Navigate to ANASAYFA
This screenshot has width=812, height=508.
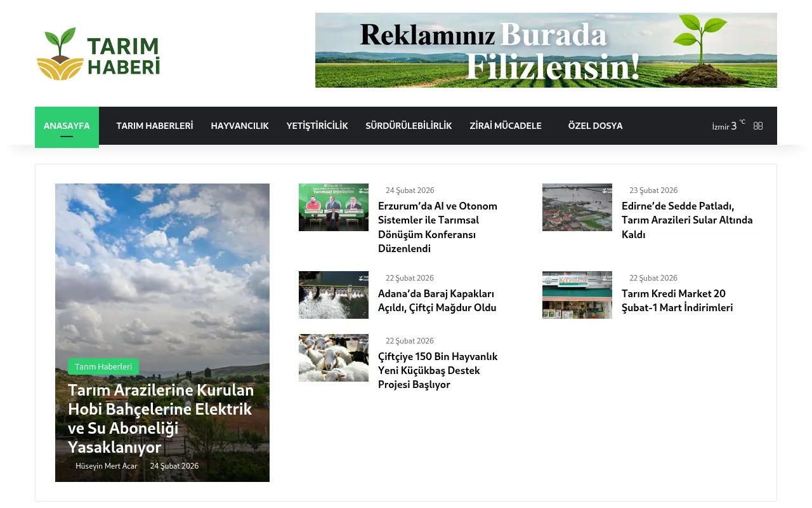[x=67, y=126]
